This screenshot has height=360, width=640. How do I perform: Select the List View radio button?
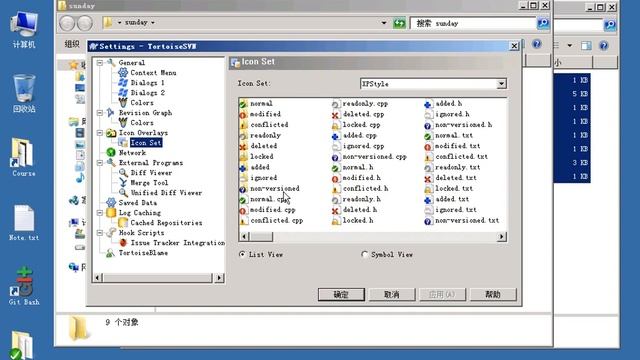[x=242, y=254]
